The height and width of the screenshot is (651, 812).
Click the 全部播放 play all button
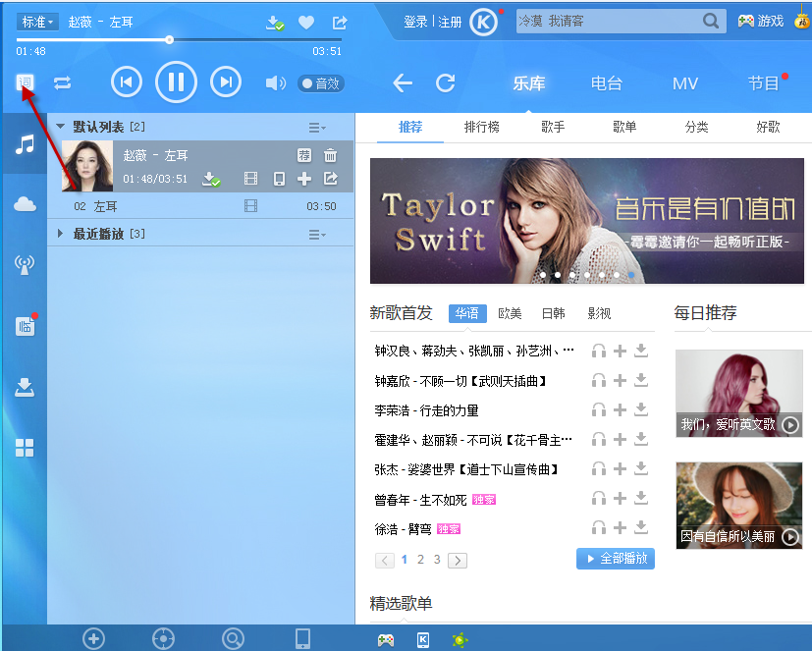pyautogui.click(x=616, y=559)
